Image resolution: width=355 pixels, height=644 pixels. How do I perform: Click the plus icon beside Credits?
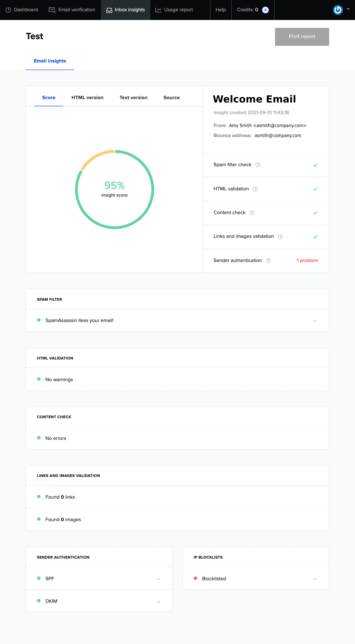(265, 10)
